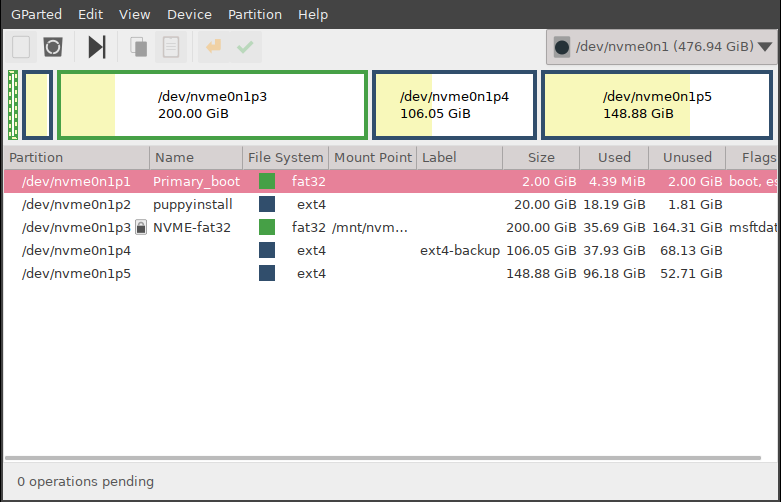The height and width of the screenshot is (502, 781).
Task: Open the Help menu
Action: coord(313,14)
